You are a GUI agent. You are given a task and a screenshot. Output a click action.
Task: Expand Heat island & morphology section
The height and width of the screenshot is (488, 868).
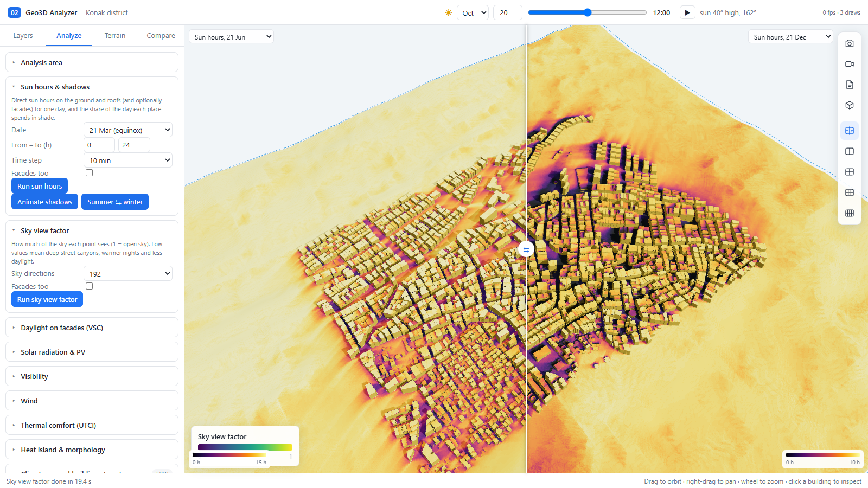click(92, 450)
